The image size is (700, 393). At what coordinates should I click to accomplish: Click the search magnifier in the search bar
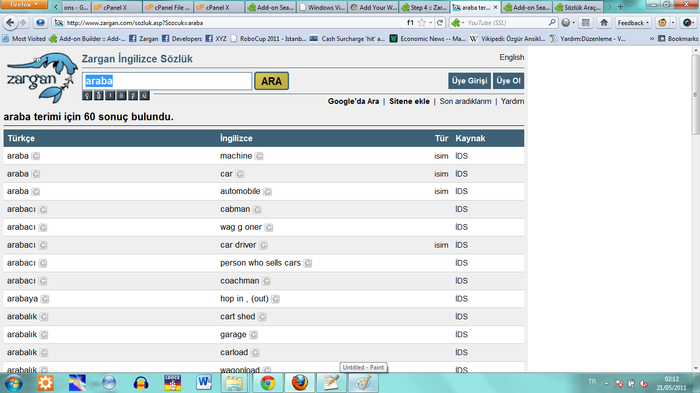(x=552, y=22)
